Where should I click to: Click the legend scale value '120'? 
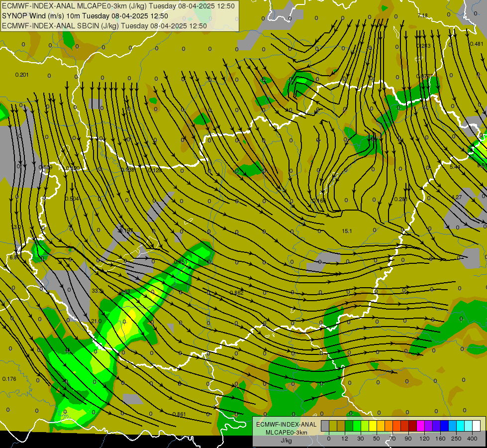point(424,439)
